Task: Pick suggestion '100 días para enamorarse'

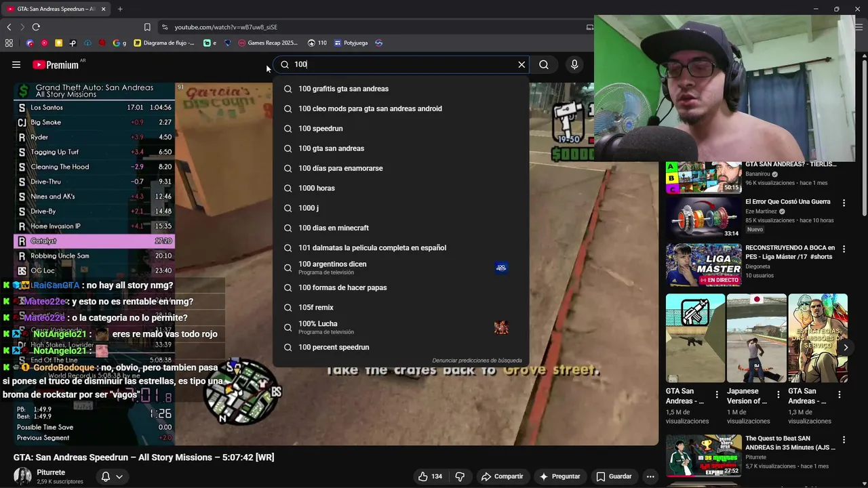Action: tap(401, 168)
